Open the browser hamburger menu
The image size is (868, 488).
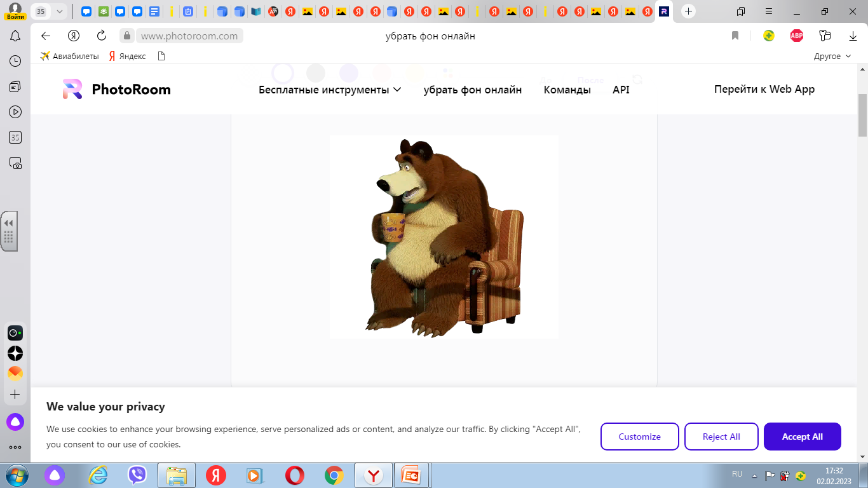pyautogui.click(x=769, y=11)
